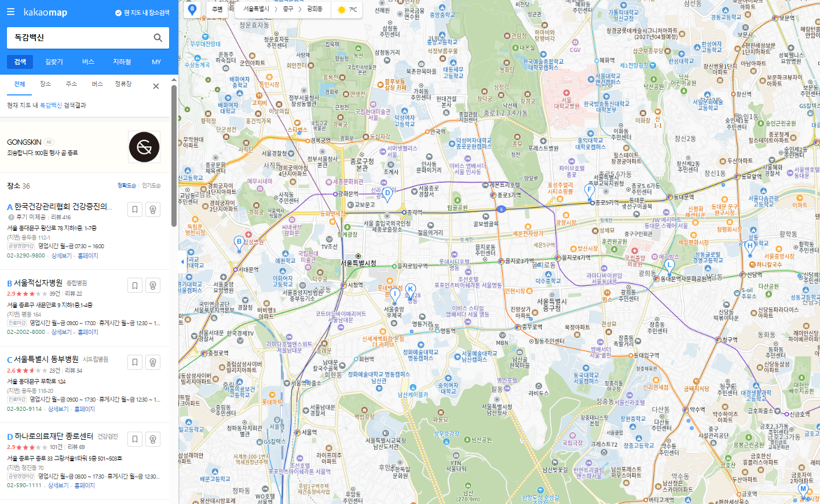Select map marker M at bottom right
This screenshot has width=820, height=504.
coord(803,491)
